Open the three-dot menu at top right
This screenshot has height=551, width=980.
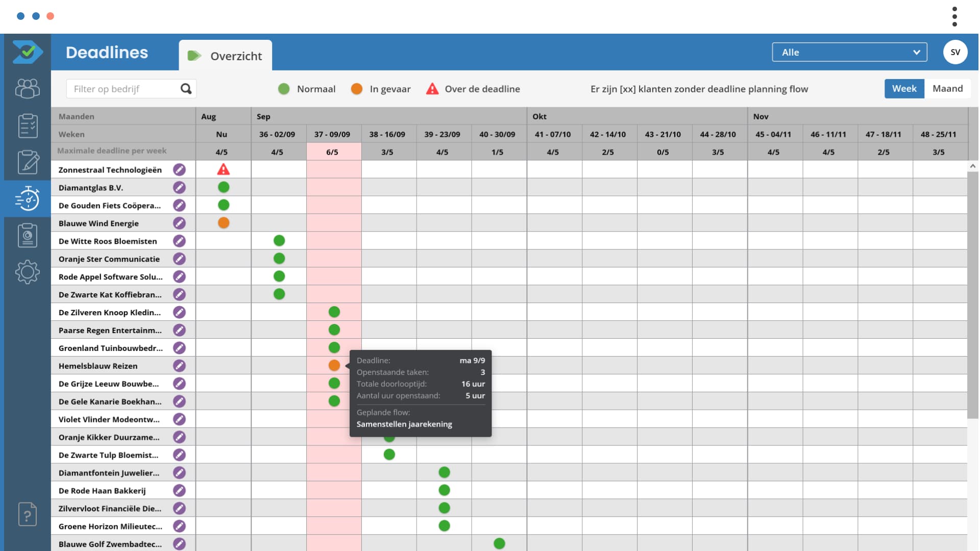954,16
